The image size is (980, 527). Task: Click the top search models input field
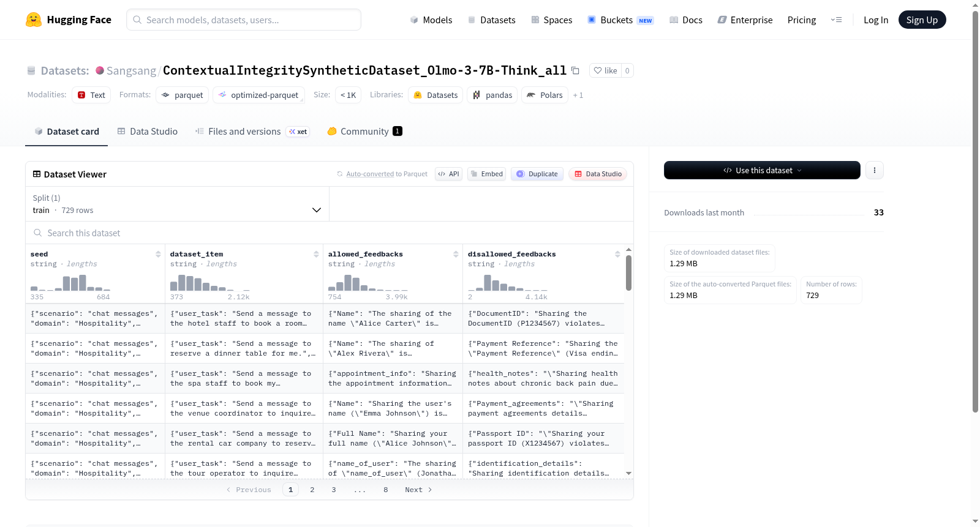click(244, 20)
